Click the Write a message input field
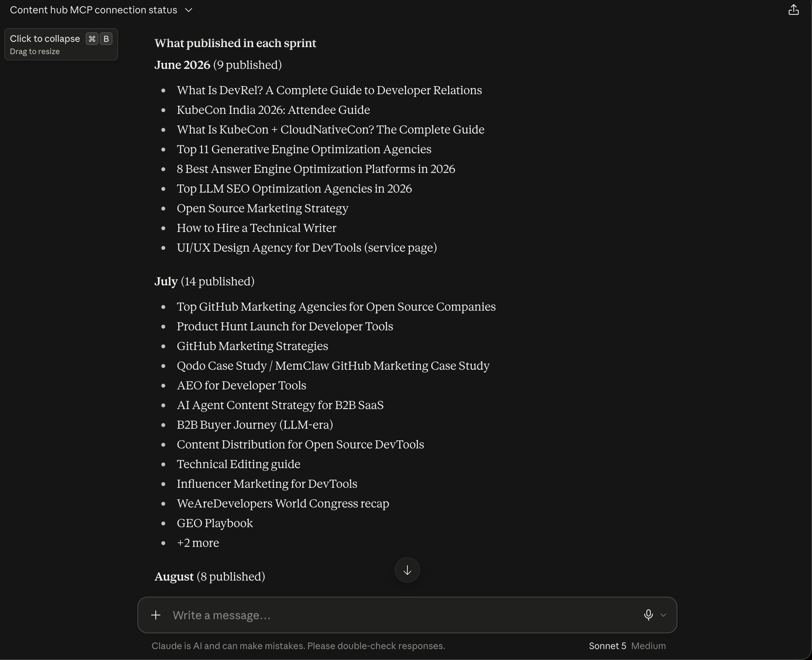This screenshot has width=812, height=660. pos(403,615)
